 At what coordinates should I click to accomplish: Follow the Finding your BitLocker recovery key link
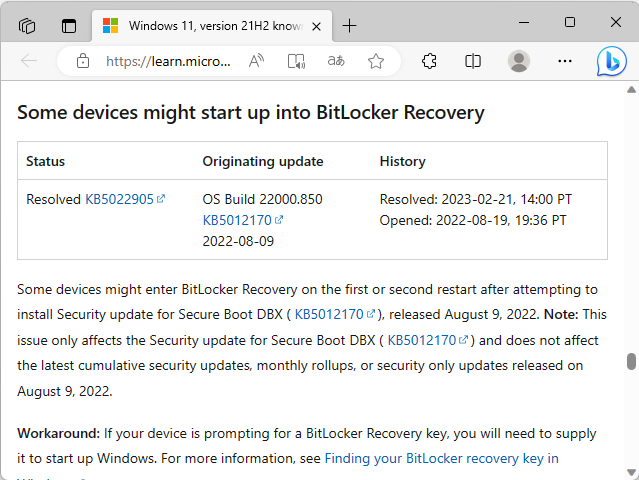click(x=441, y=459)
